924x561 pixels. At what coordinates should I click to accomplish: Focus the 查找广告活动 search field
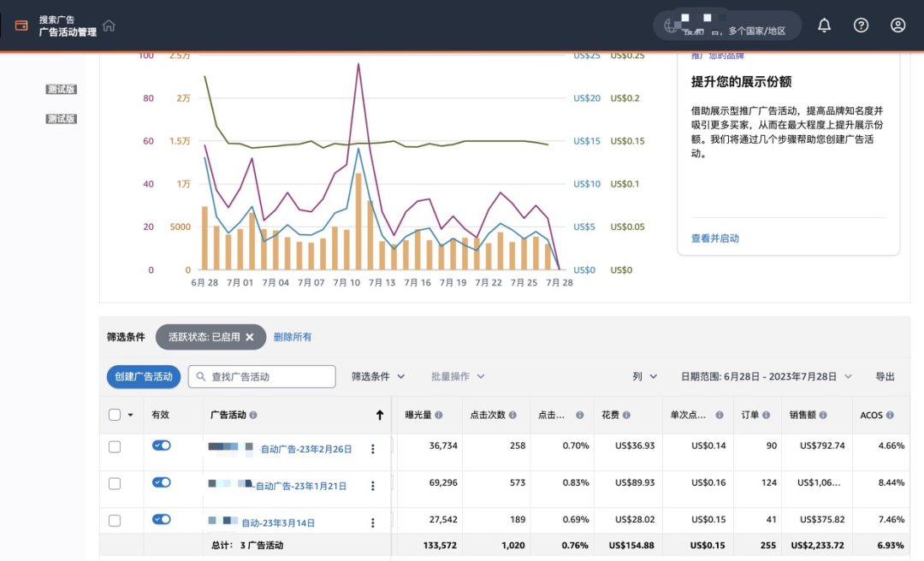coord(262,376)
